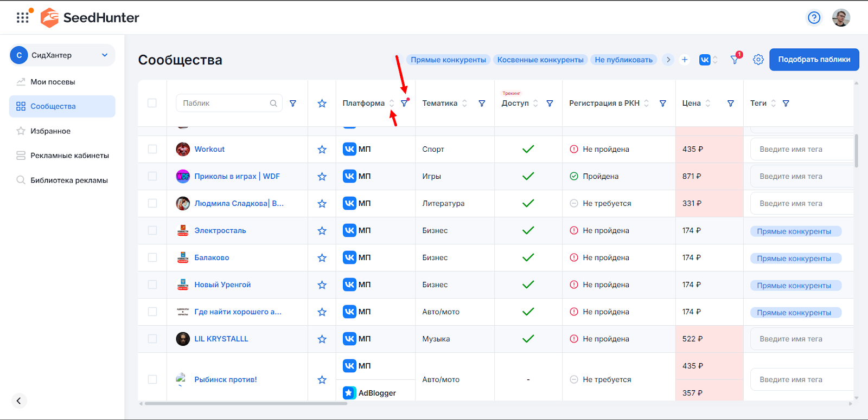Select the Электросталь row checkbox

point(152,230)
